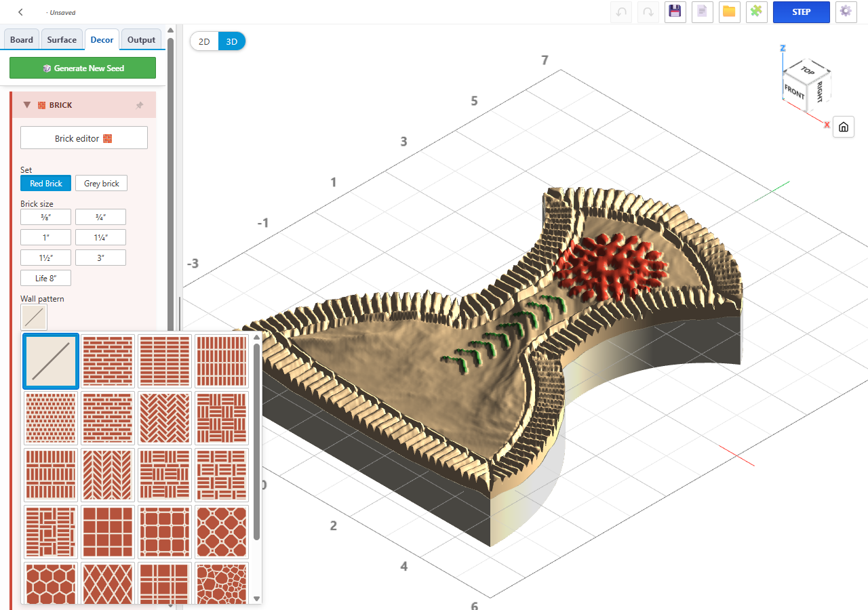The width and height of the screenshot is (868, 610).
Task: Select basket weave brick pattern thumbnail
Action: click(222, 418)
